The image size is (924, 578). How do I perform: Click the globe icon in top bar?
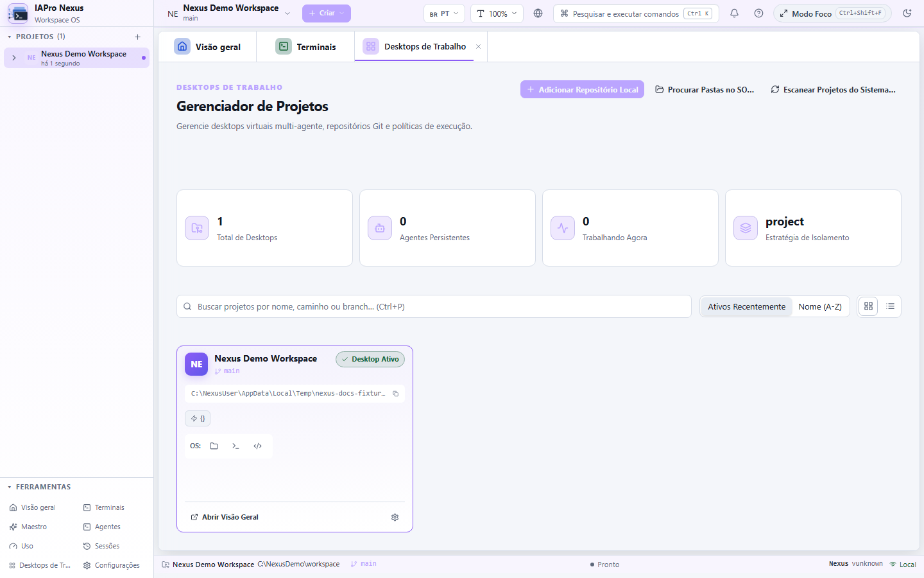point(538,13)
